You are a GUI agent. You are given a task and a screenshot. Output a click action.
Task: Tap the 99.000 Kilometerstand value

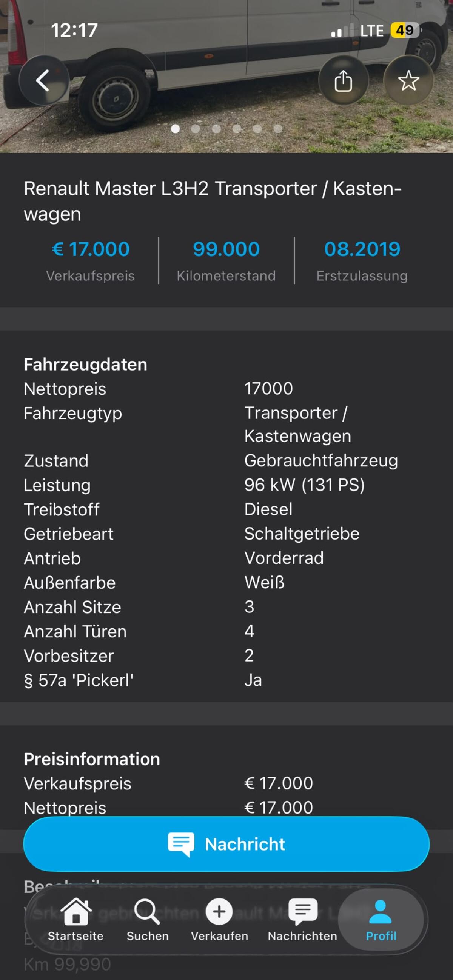click(226, 249)
